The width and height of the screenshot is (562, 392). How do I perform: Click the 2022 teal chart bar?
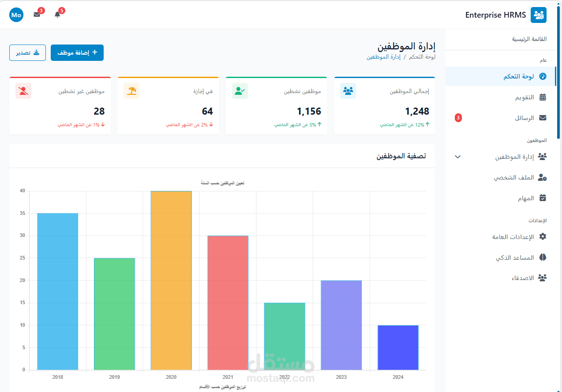pos(285,336)
